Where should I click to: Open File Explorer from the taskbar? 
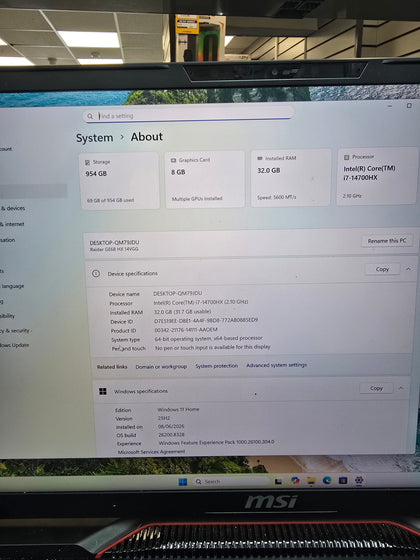pyautogui.click(x=311, y=481)
